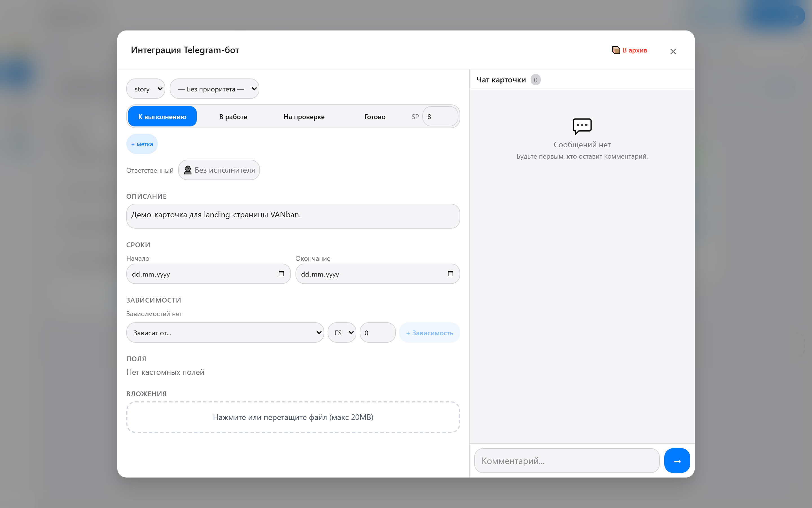Click the 'Нет кастомных полей' text
This screenshot has height=508, width=812.
165,372
